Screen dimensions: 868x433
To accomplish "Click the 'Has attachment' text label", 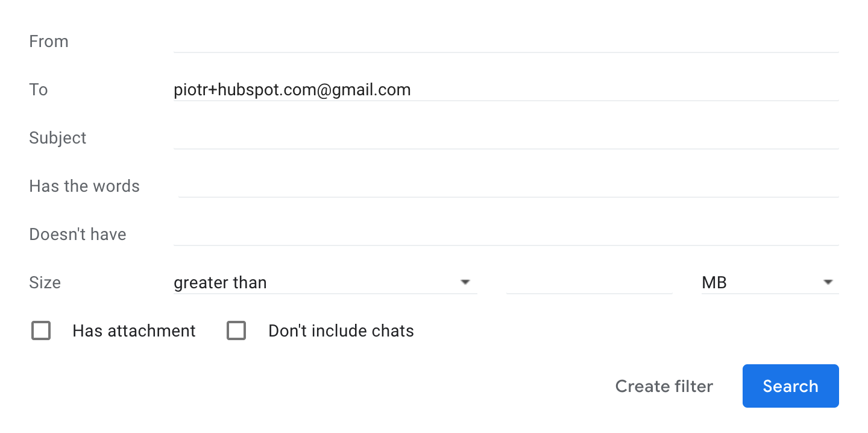I will tap(134, 331).
